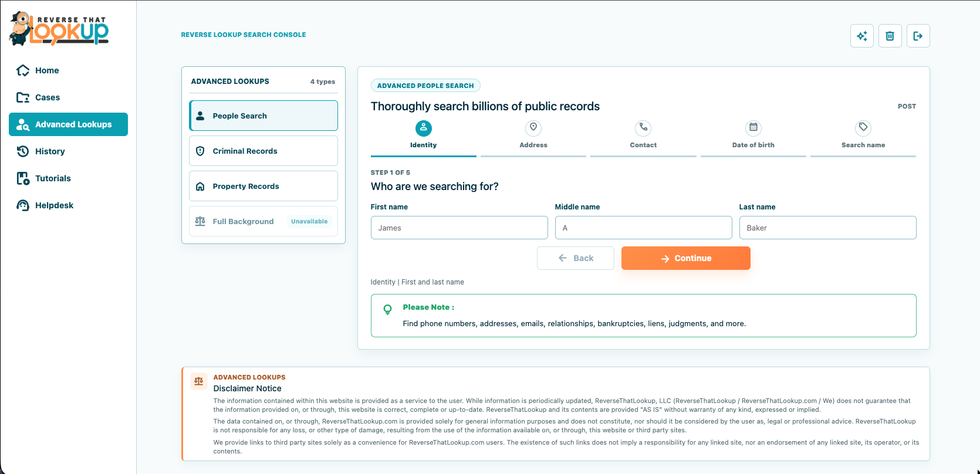The height and width of the screenshot is (474, 980).
Task: Open the Helpdesk menu item
Action: click(68, 205)
